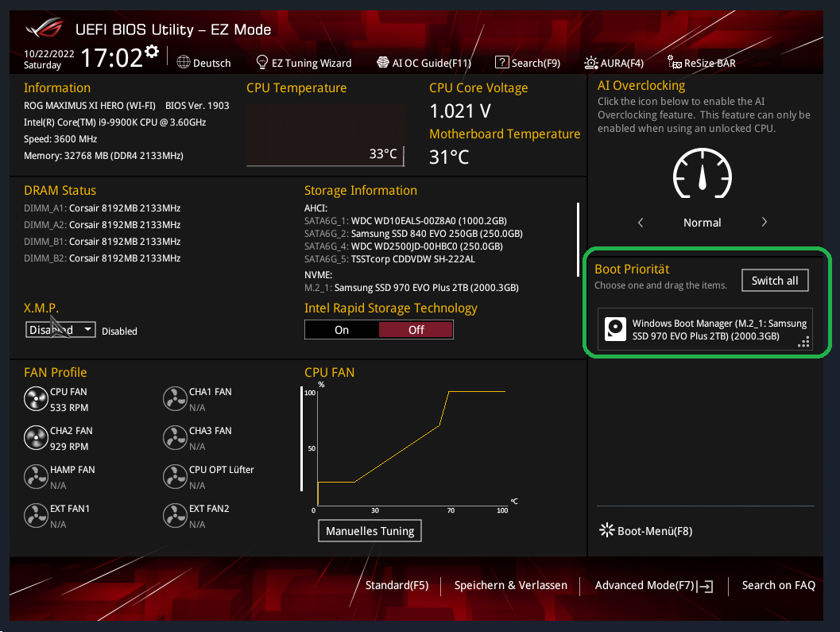The height and width of the screenshot is (632, 840).
Task: Click the CPU Temperature graph
Action: pos(325,134)
